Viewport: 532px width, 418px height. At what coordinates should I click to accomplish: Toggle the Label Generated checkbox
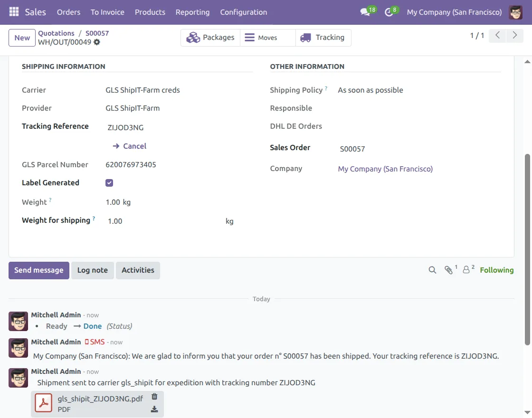click(109, 183)
